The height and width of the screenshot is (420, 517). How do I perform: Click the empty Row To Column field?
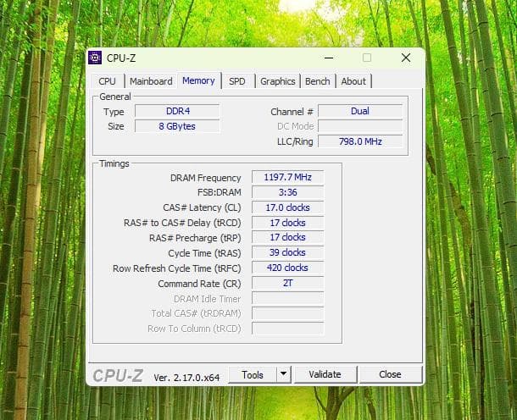coord(288,329)
